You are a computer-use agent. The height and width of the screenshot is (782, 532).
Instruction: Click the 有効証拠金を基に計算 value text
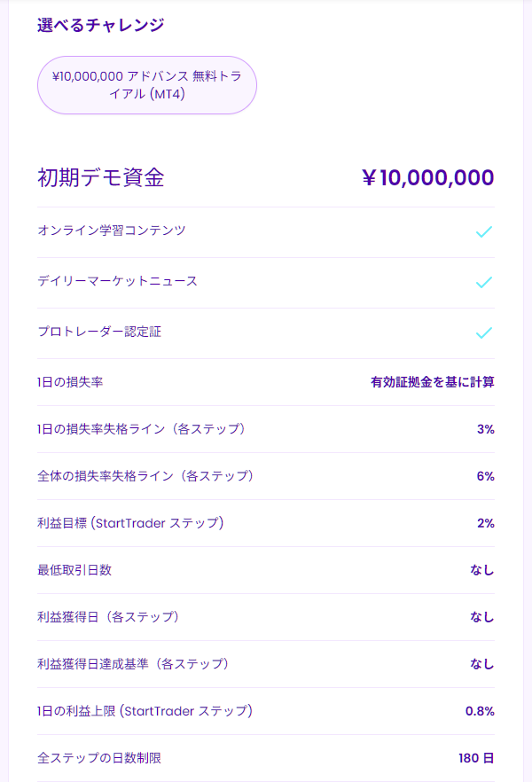click(432, 382)
